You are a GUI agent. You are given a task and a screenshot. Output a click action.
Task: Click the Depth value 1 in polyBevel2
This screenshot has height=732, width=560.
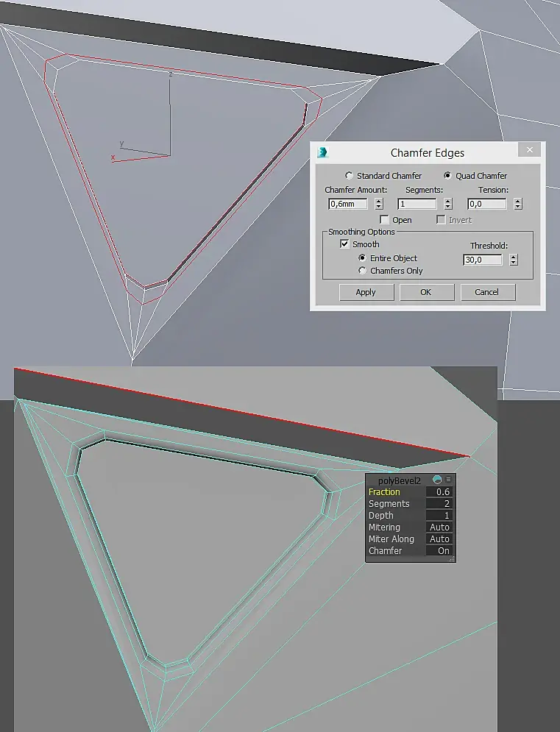tap(439, 516)
